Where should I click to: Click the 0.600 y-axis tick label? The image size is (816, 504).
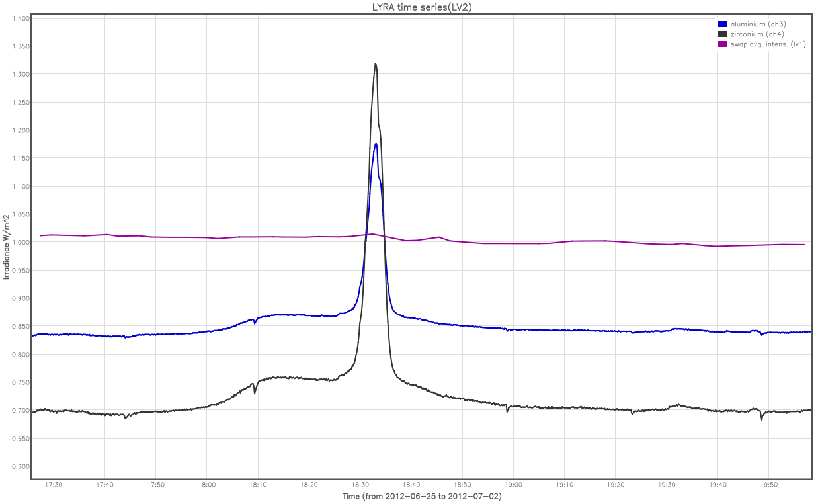coord(21,466)
